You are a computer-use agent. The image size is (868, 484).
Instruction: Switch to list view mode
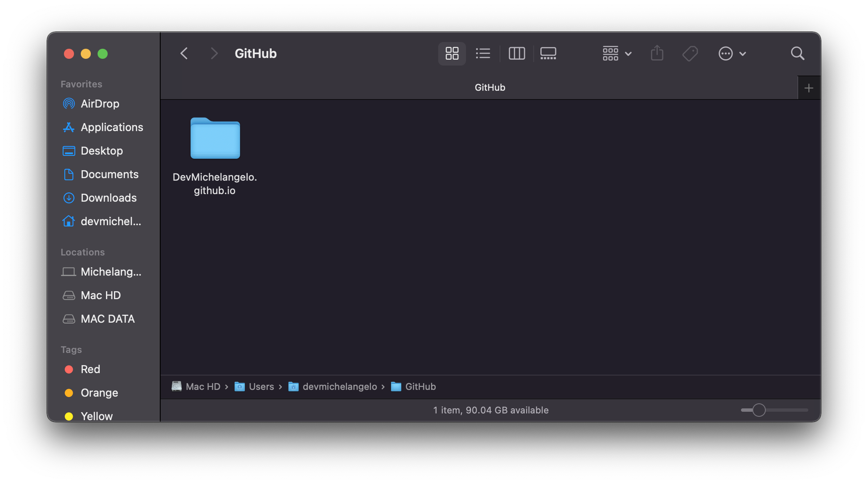click(483, 53)
